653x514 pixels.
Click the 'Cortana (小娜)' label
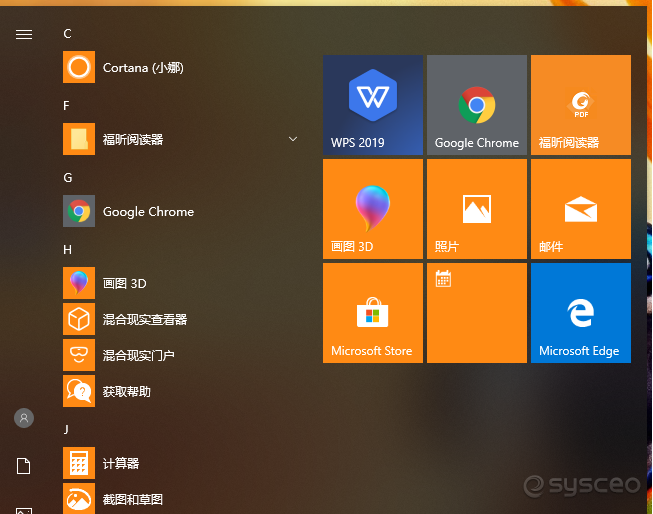point(143,67)
